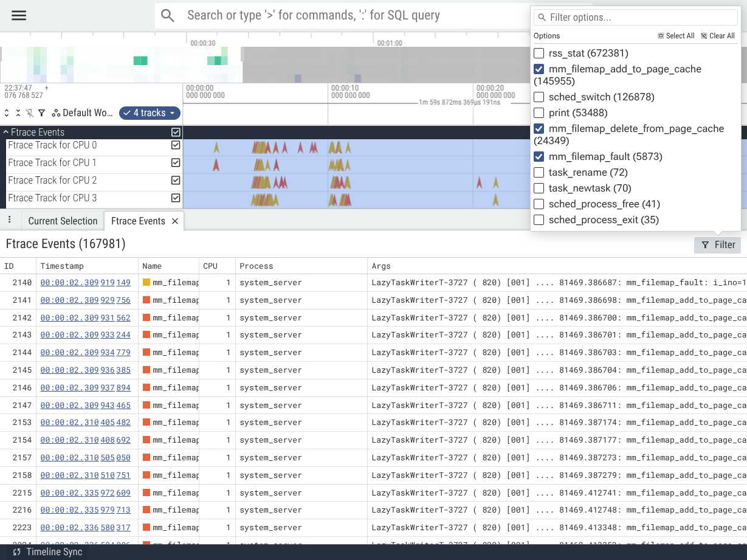The width and height of the screenshot is (747, 560).
Task: Click the Timestamp column header
Action: [88, 266]
